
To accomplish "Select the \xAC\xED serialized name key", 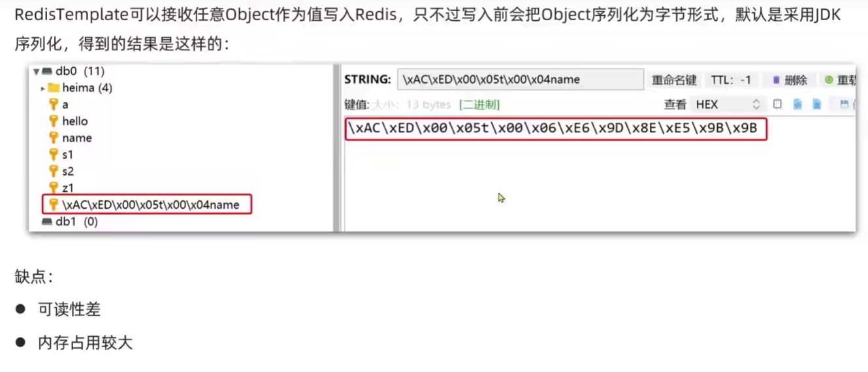I will coord(147,205).
